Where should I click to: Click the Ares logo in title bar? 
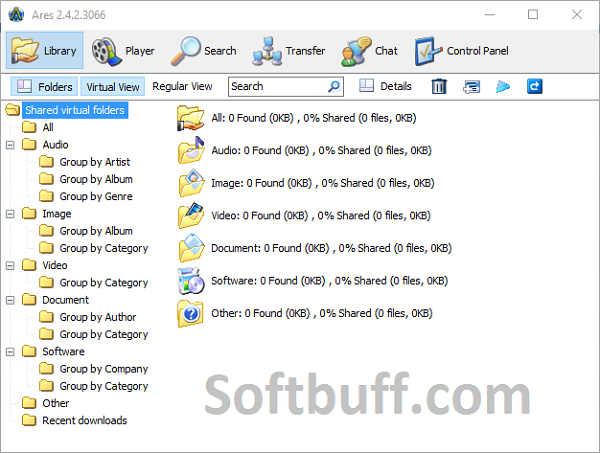(x=16, y=15)
